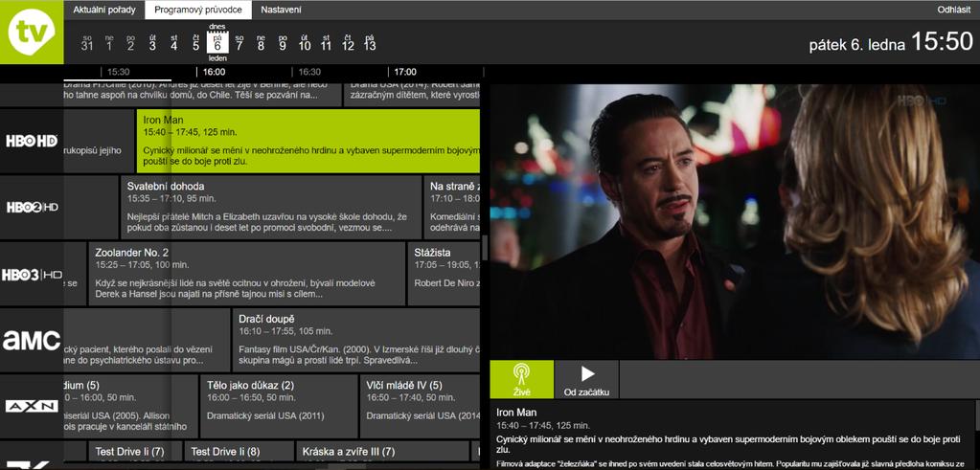The height and width of the screenshot is (470, 980).
Task: Pick Thursday 5 in the date strip
Action: click(x=195, y=42)
